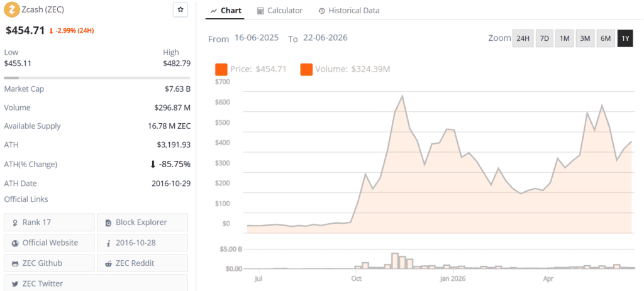This screenshot has width=644, height=291.
Task: Open the ZEC Github link
Action: [x=49, y=263]
